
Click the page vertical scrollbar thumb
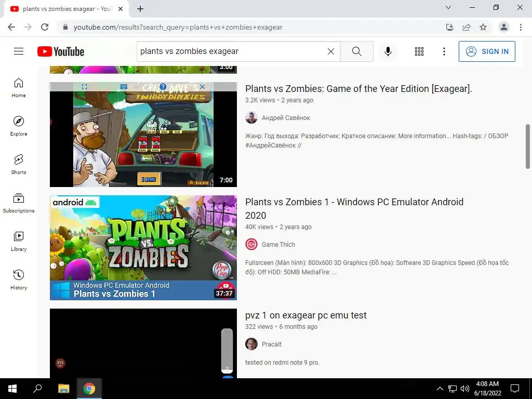[x=528, y=147]
